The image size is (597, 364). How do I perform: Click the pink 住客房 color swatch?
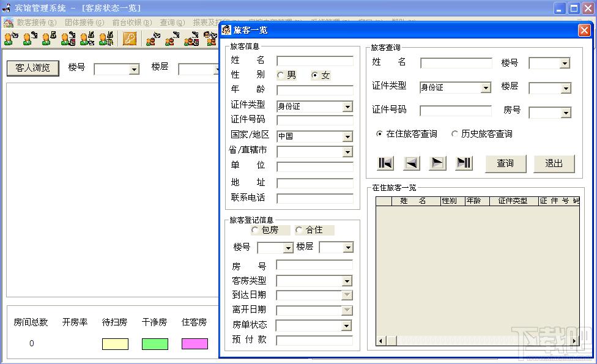195,344
